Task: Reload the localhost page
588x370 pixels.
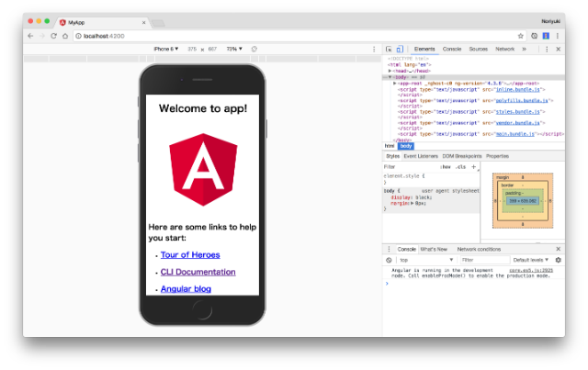Action: [53, 36]
